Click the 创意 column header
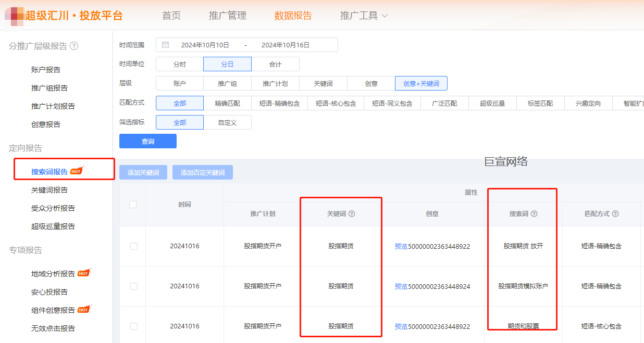The image size is (644, 343). click(432, 214)
